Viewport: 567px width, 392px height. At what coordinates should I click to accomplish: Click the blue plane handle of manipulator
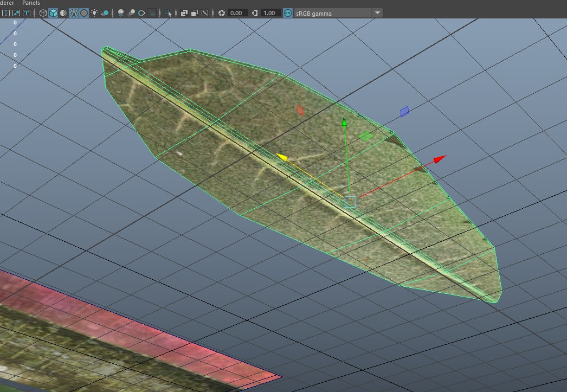pos(404,112)
